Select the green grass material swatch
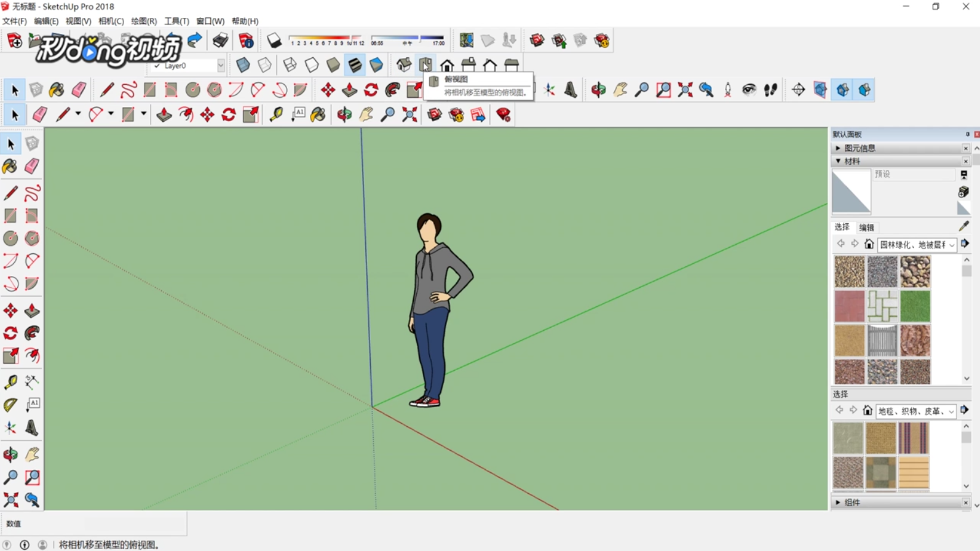 click(x=915, y=306)
